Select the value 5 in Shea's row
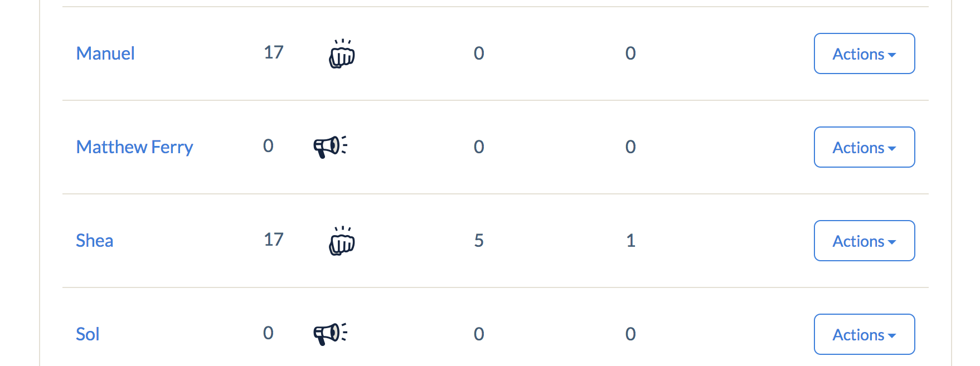Viewport: 980px width, 366px height. pos(479,241)
